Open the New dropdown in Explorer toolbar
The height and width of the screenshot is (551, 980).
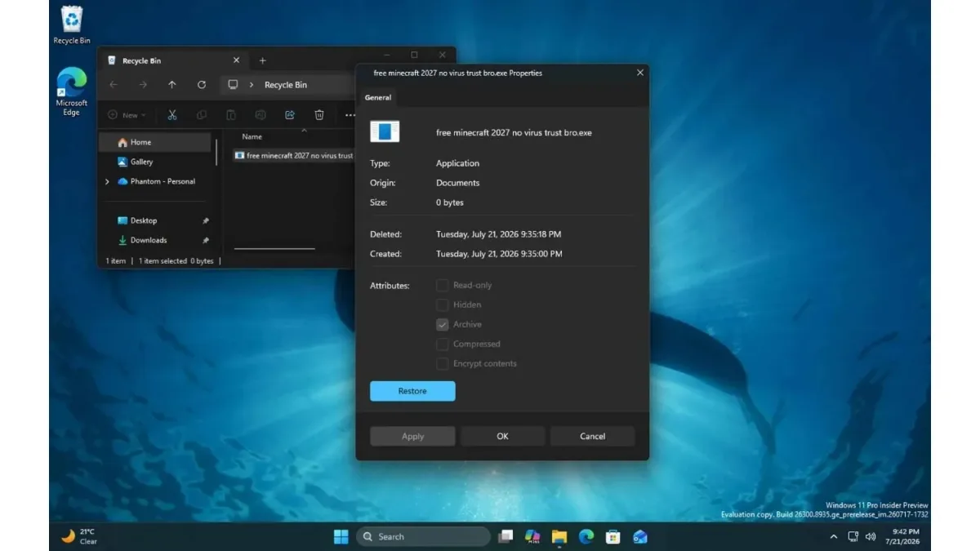(127, 115)
